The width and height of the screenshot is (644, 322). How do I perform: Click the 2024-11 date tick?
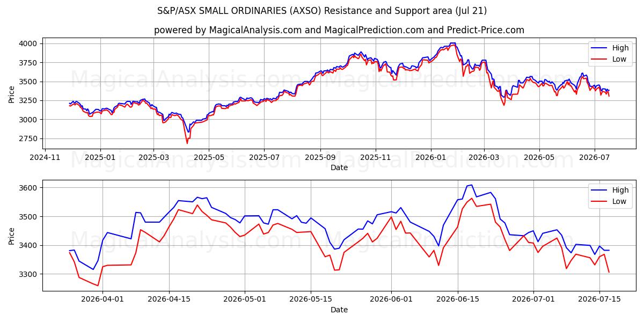coord(45,158)
